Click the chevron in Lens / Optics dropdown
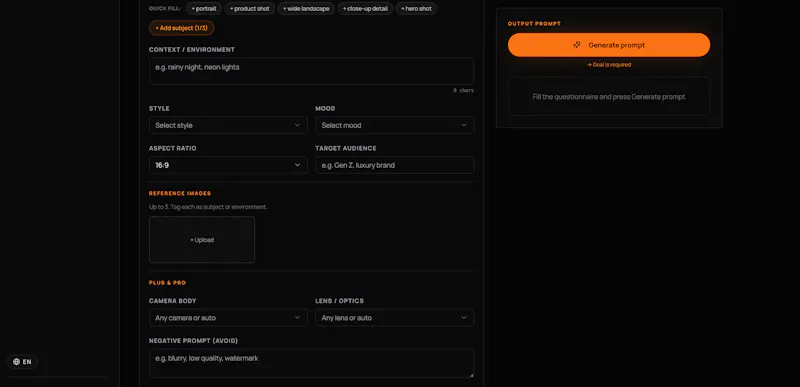This screenshot has height=387, width=800. coord(464,318)
